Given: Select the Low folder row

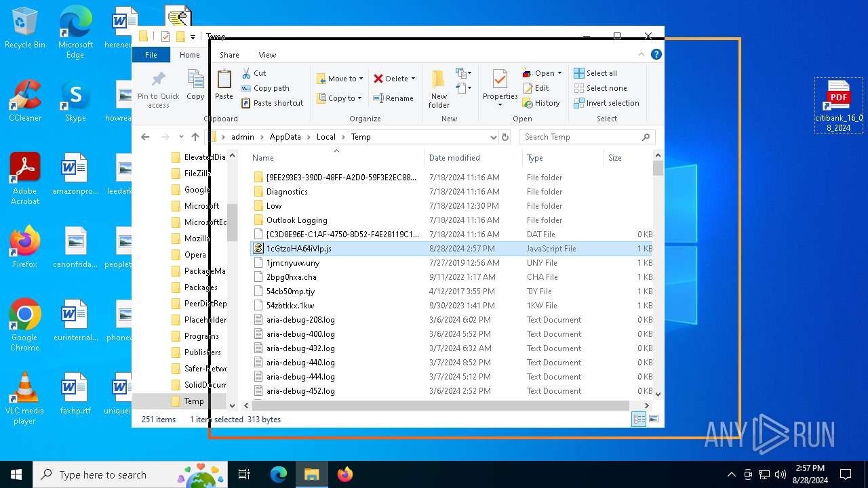Looking at the screenshot, I should pos(451,206).
